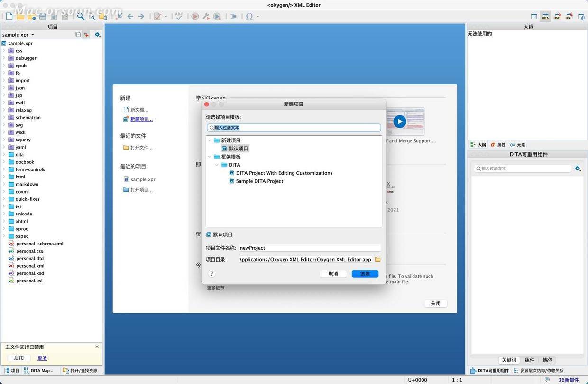Viewport: 588px width, 384px height.
Task: Switch to DITA perspective icon at top right
Action: (x=545, y=17)
